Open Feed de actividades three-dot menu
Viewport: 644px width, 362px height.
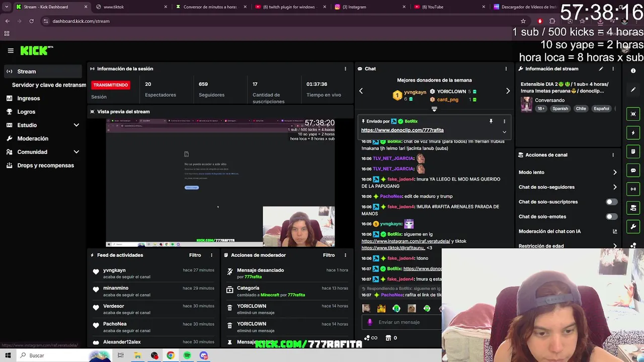pos(211,255)
